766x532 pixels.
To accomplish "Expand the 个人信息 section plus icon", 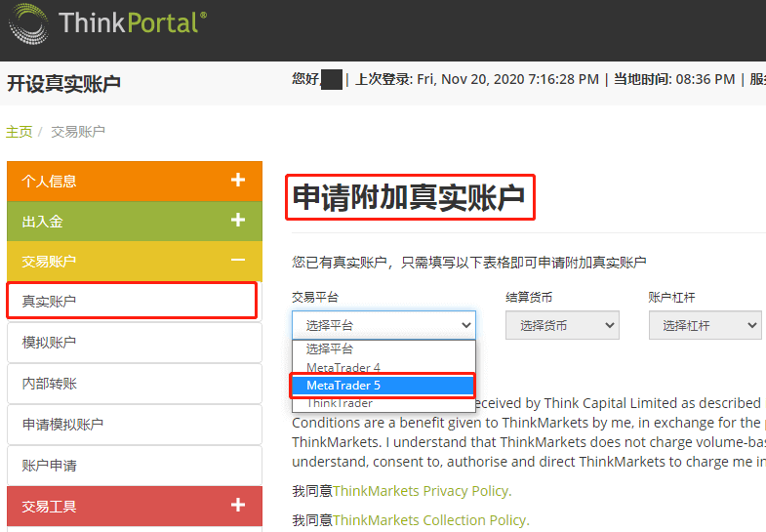I will [x=238, y=180].
